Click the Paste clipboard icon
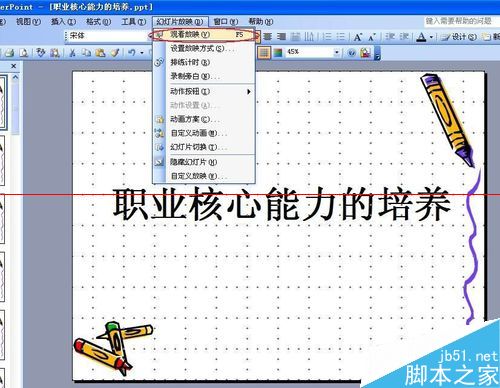500x388 pixels. [x=100, y=52]
